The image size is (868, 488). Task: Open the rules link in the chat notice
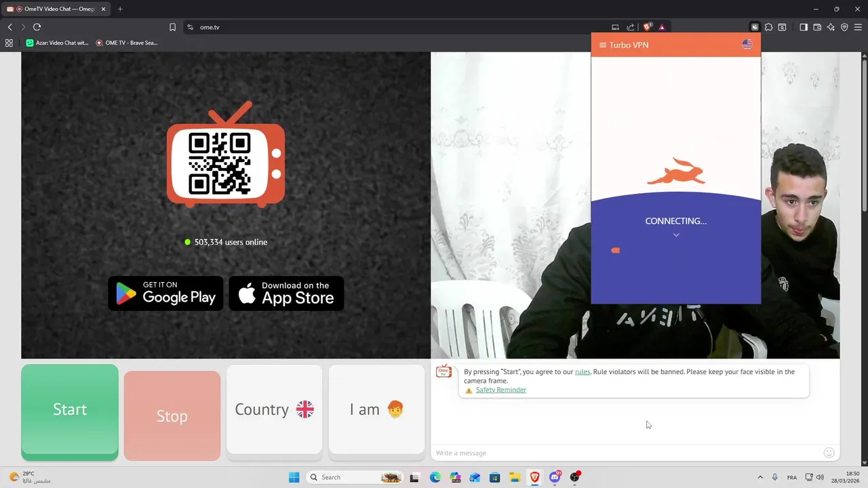[x=583, y=371]
